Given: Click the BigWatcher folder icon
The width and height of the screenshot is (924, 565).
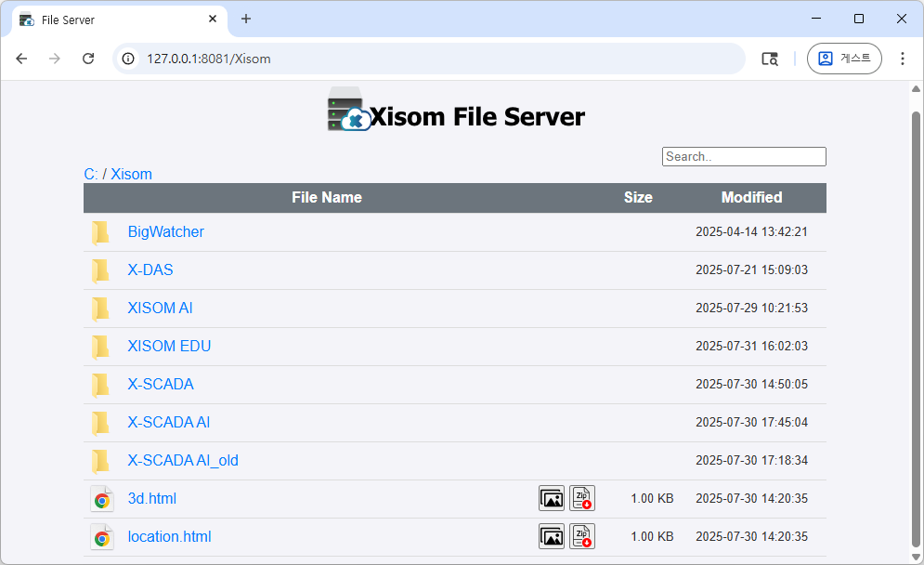Looking at the screenshot, I should pyautogui.click(x=101, y=232).
